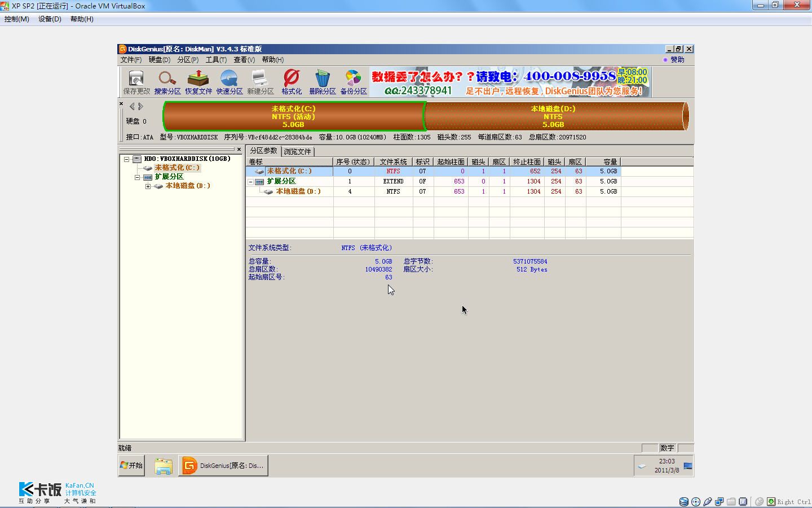Image resolution: width=812 pixels, height=508 pixels.
Task: Open VirtualBox 设备(D) menu
Action: 50,19
